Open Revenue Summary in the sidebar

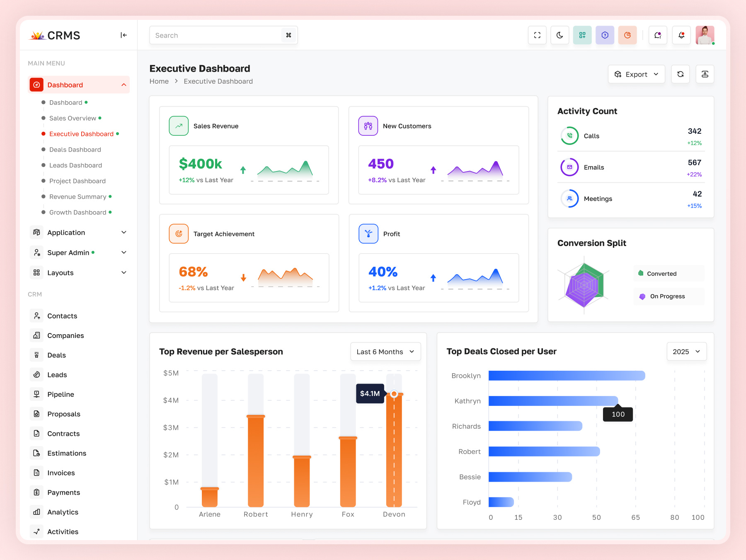pos(78,197)
